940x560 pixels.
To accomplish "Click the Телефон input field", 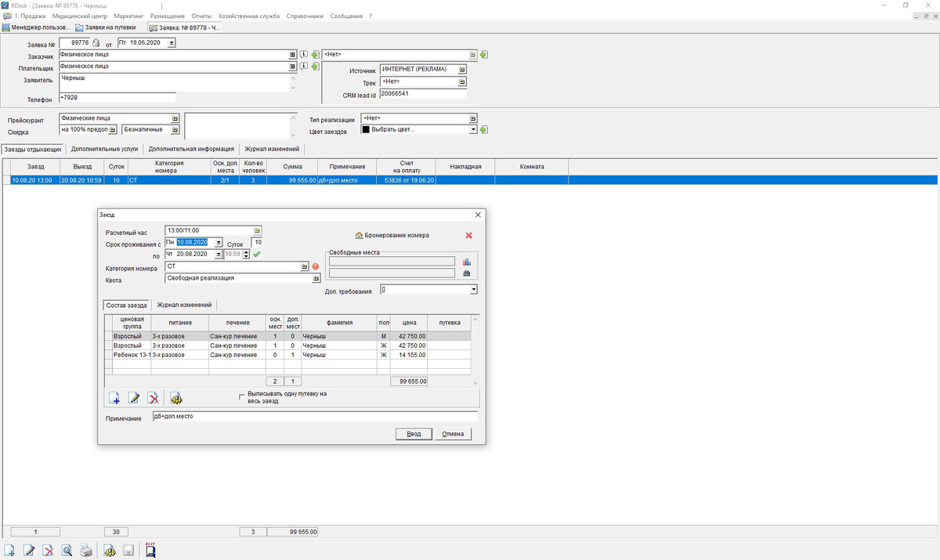I will tap(117, 98).
